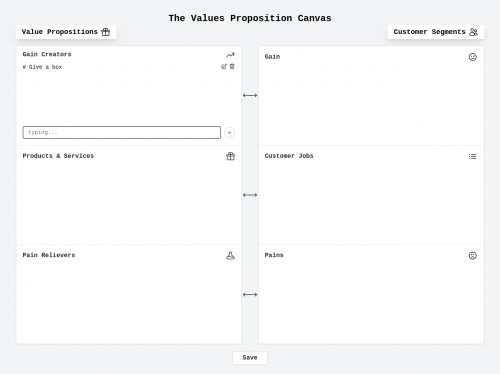Select the Value Propositions label
Screen dimensions: 500x374
tap(60, 32)
